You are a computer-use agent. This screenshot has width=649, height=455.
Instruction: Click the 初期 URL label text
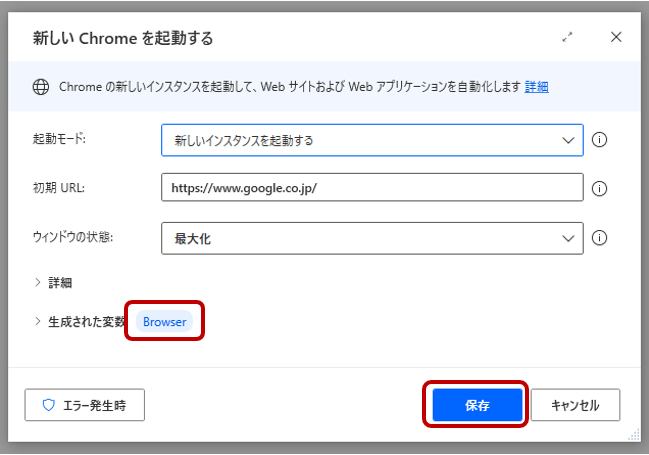[59, 188]
